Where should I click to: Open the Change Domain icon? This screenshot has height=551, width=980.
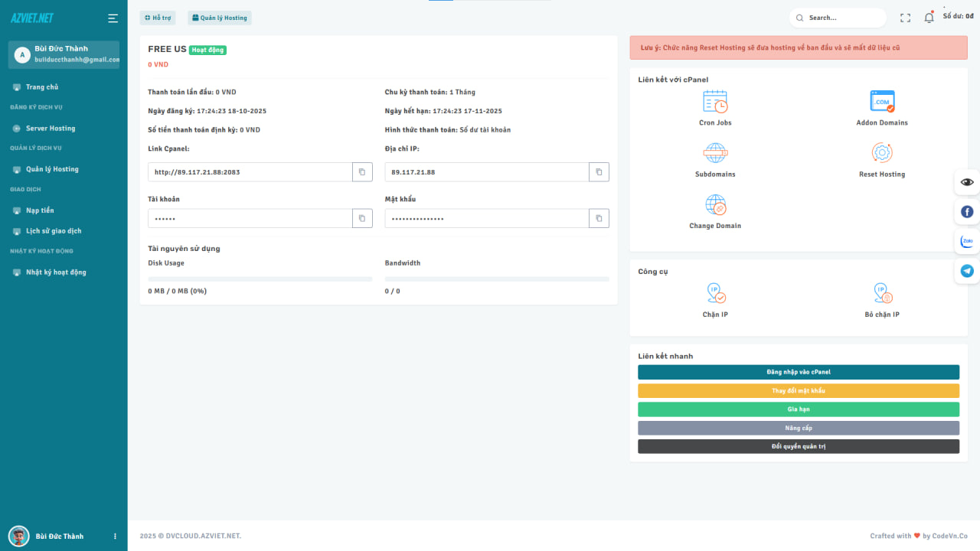[715, 205]
